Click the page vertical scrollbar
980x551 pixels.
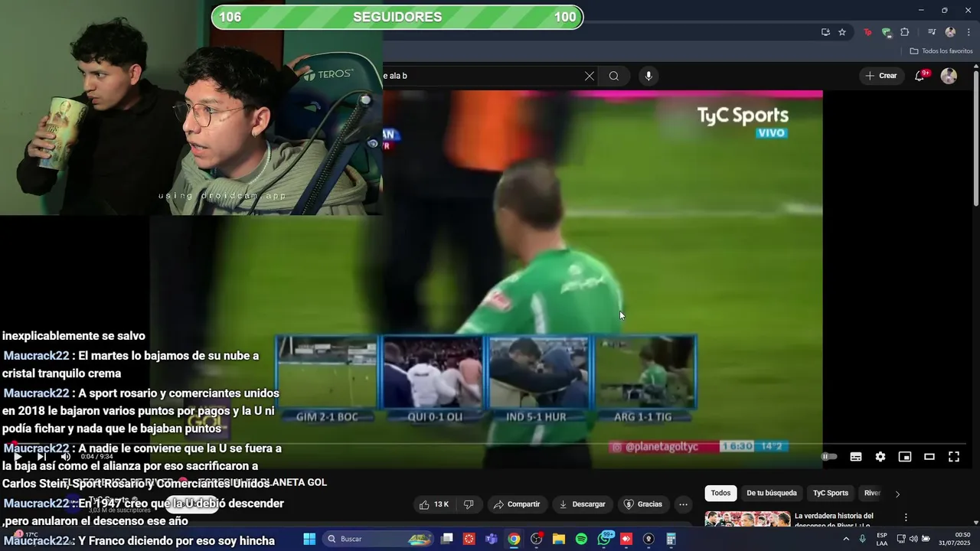tap(976, 138)
